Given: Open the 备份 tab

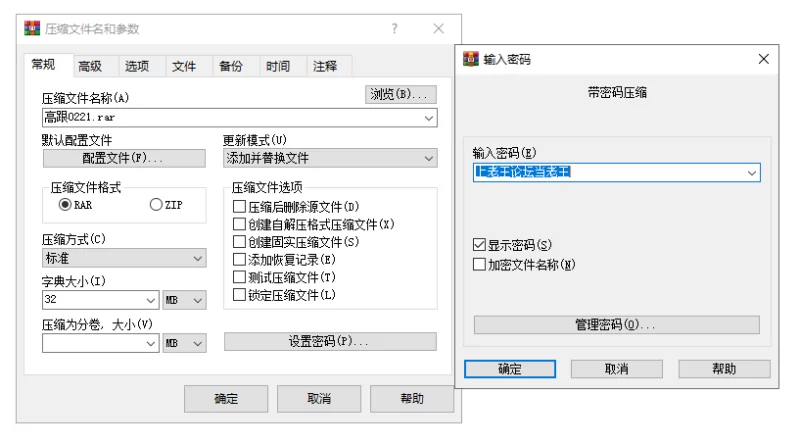Looking at the screenshot, I should click(x=230, y=67).
